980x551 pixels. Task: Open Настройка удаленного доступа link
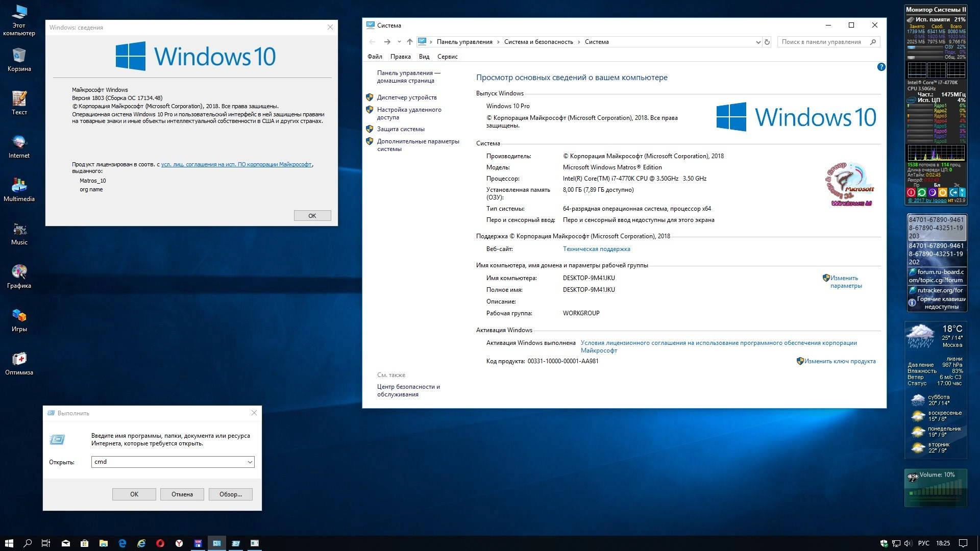pos(409,113)
